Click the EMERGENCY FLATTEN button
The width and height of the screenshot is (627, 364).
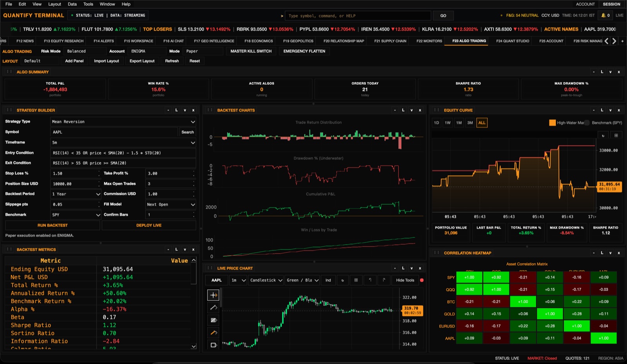tap(304, 51)
